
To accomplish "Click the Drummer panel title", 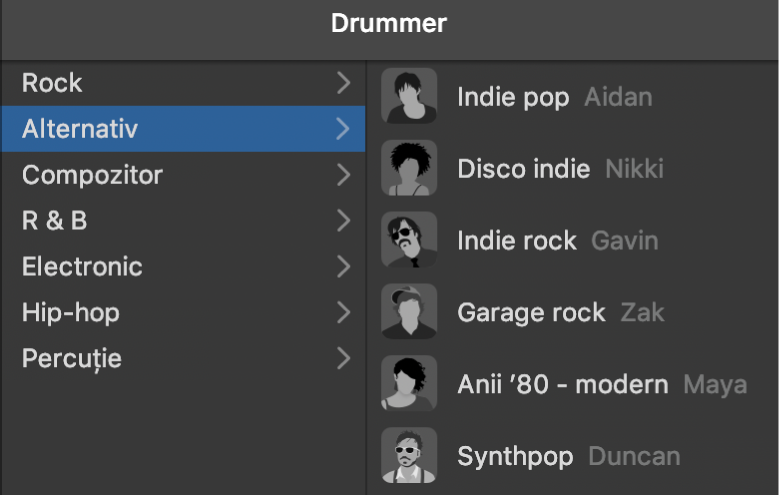I will pyautogui.click(x=389, y=23).
